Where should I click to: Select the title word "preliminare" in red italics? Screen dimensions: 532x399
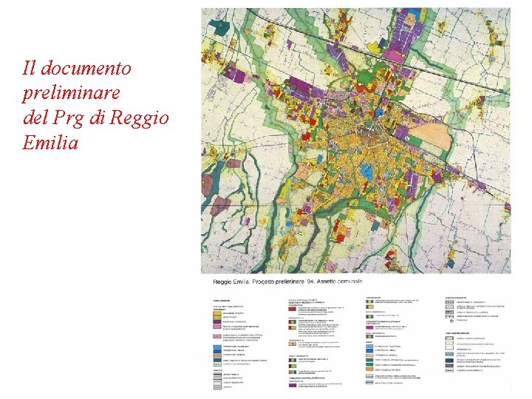coord(71,93)
